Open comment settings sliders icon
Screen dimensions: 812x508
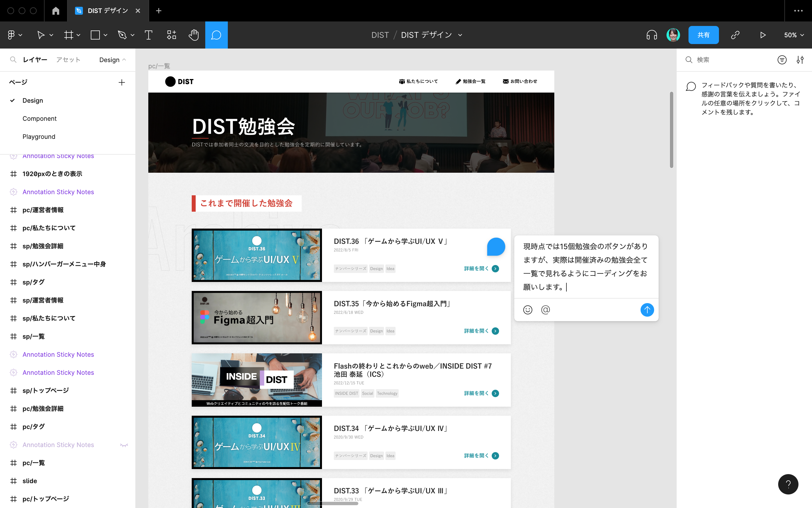click(x=800, y=60)
